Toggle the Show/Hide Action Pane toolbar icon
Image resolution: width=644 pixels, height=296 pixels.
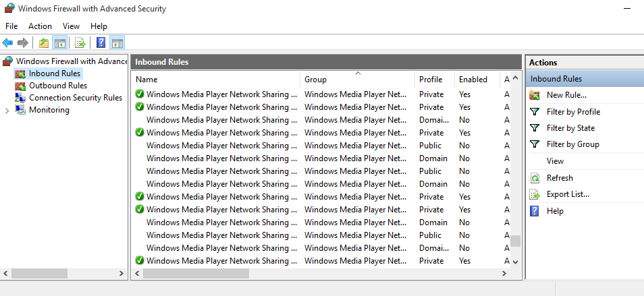click(117, 42)
